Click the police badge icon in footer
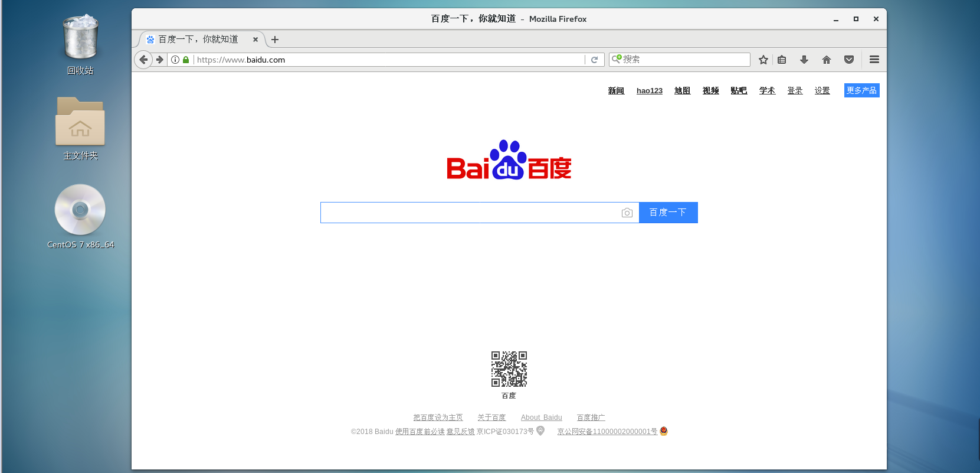 point(664,431)
